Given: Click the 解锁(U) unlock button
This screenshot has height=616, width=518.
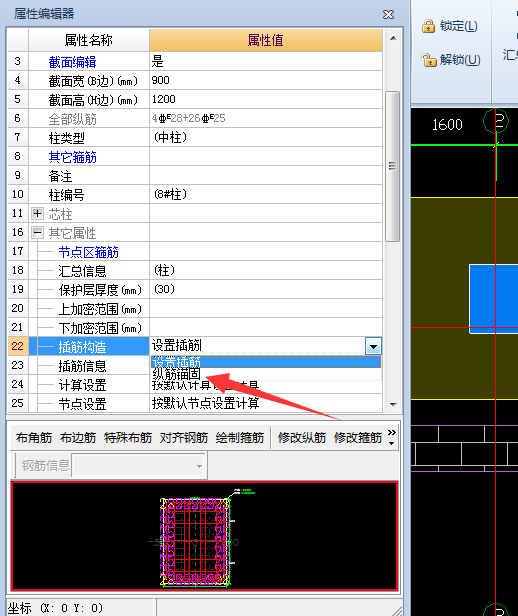Looking at the screenshot, I should click(x=451, y=60).
